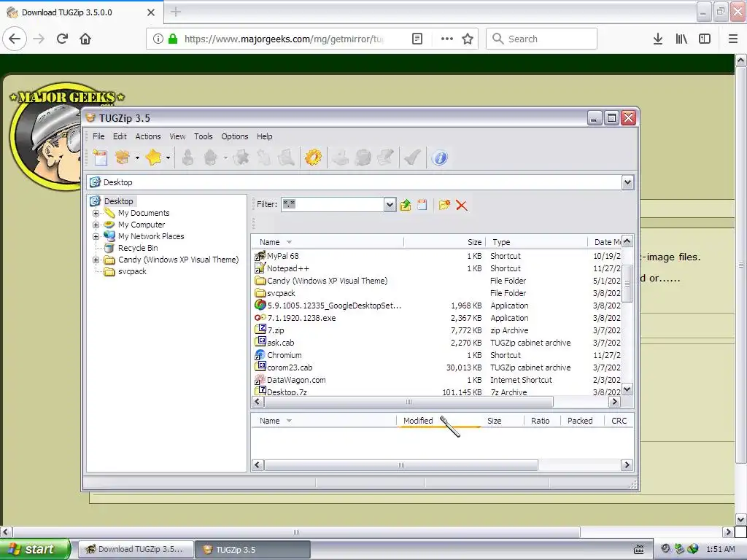Click the GoogleDesktopSetup application icon

(x=260, y=305)
